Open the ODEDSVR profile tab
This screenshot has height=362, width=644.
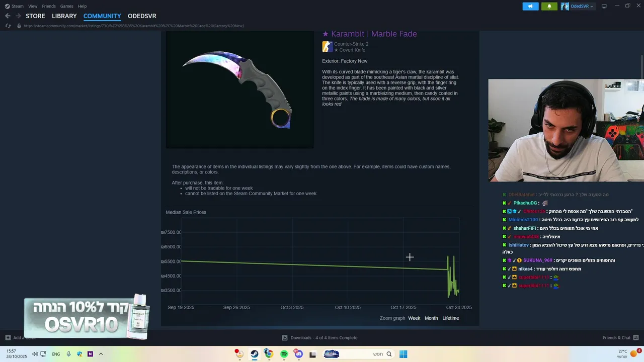pyautogui.click(x=142, y=16)
